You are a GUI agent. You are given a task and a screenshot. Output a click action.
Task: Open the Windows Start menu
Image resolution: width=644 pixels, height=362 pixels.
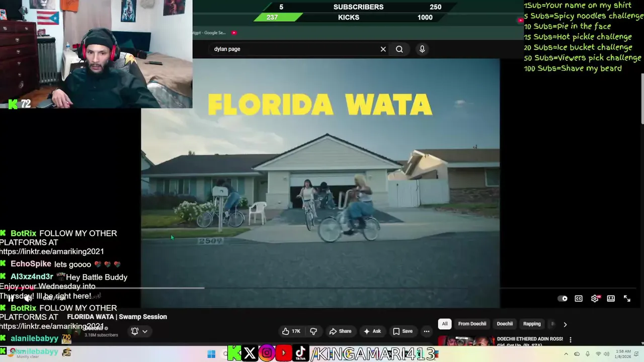pyautogui.click(x=211, y=354)
